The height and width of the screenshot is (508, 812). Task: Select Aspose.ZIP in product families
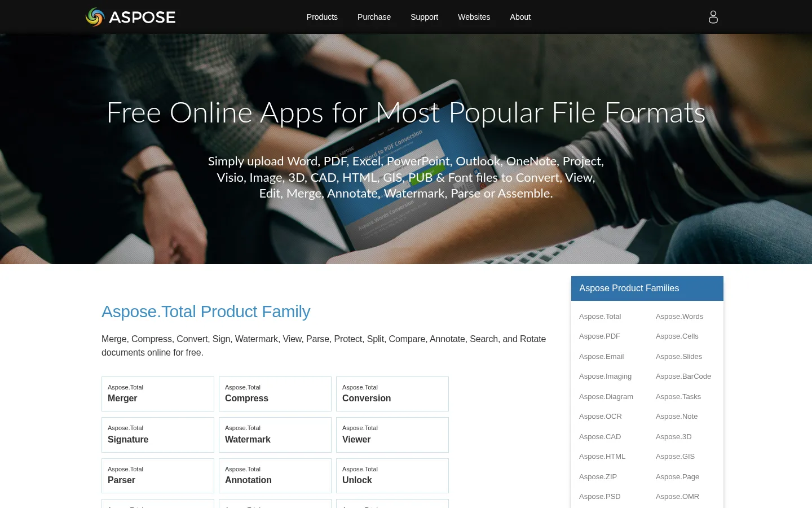pos(598,477)
